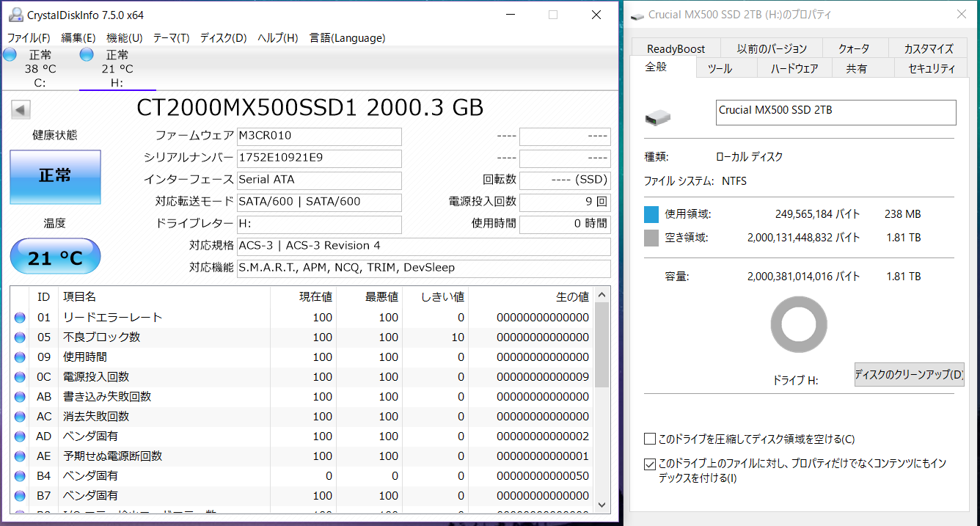This screenshot has height=526, width=980.
Task: Open the ヘルプ(H) menu
Action: click(x=277, y=38)
